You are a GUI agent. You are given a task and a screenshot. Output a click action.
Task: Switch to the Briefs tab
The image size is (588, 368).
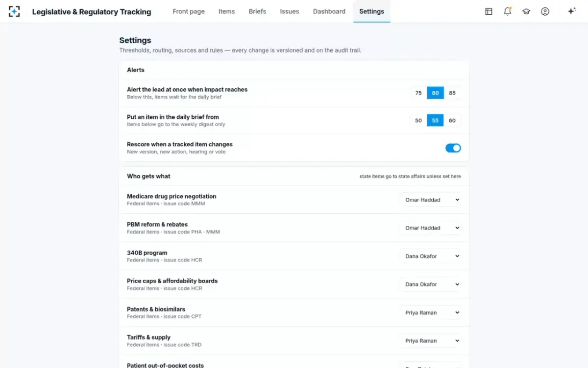[x=257, y=11]
